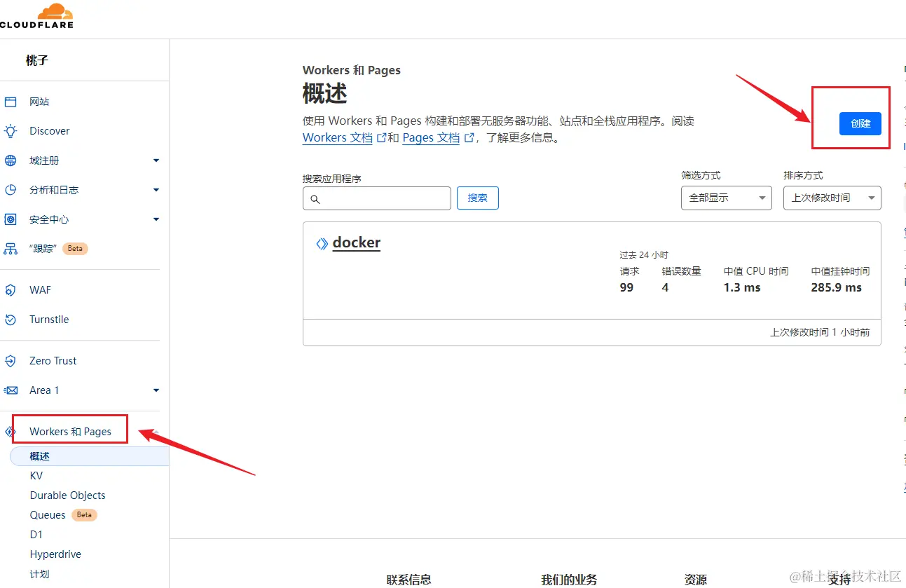The image size is (906, 588).
Task: Select the Zero Trust sidebar icon
Action: (11, 360)
